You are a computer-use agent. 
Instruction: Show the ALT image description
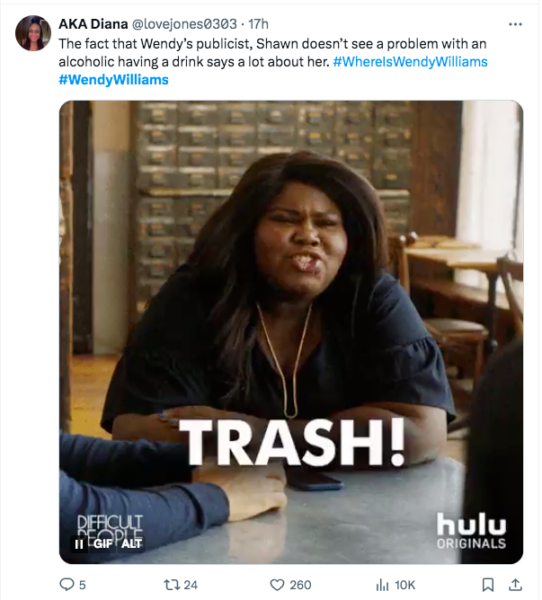[131, 544]
